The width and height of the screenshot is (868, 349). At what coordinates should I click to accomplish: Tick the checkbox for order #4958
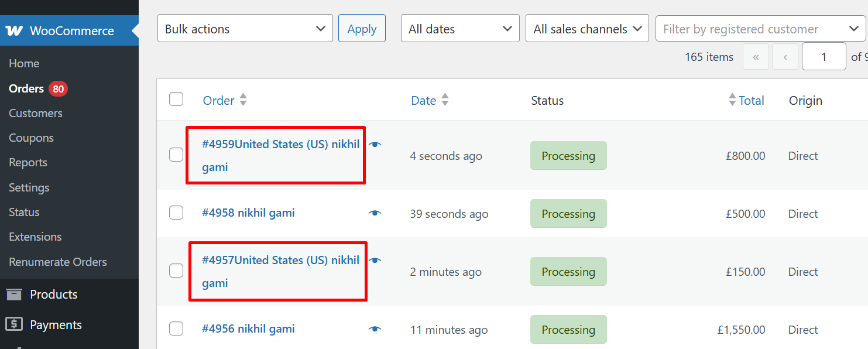point(176,213)
